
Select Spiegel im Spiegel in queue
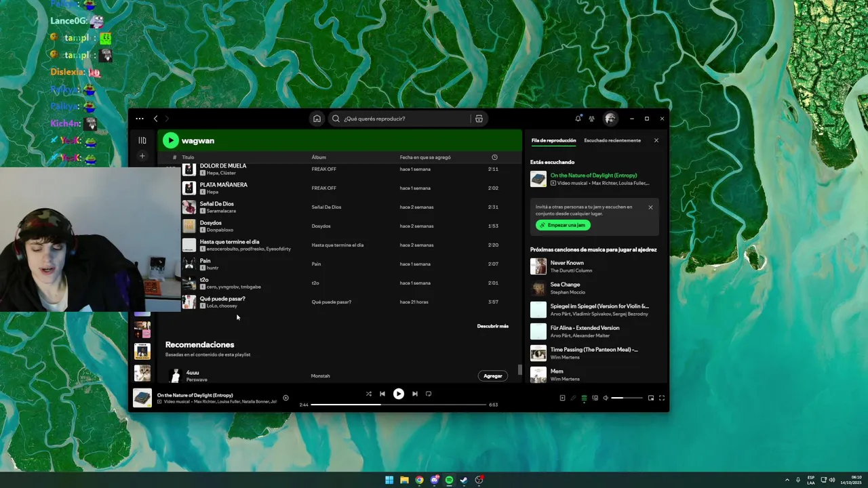(x=593, y=310)
